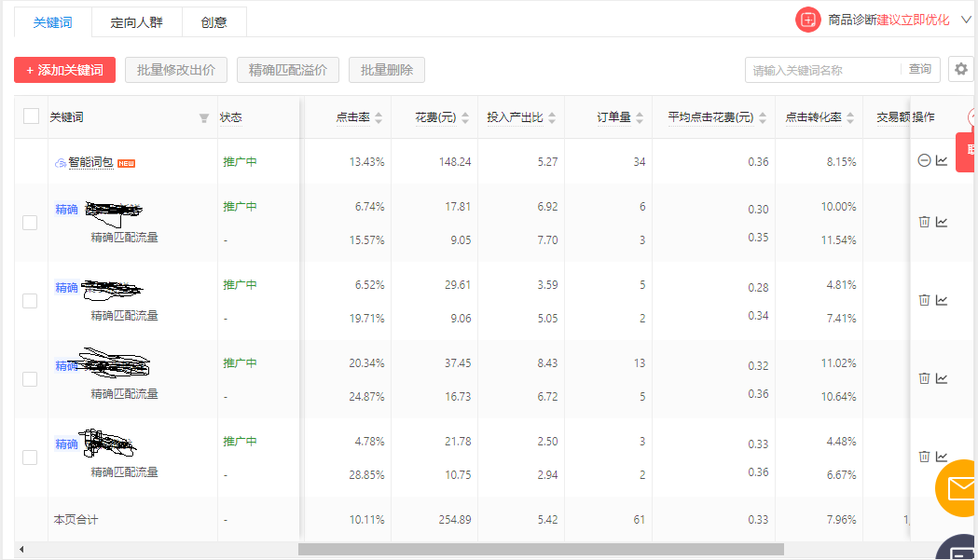Image resolution: width=978 pixels, height=560 pixels.
Task: Click the 添加关键词 red button
Action: 65,70
